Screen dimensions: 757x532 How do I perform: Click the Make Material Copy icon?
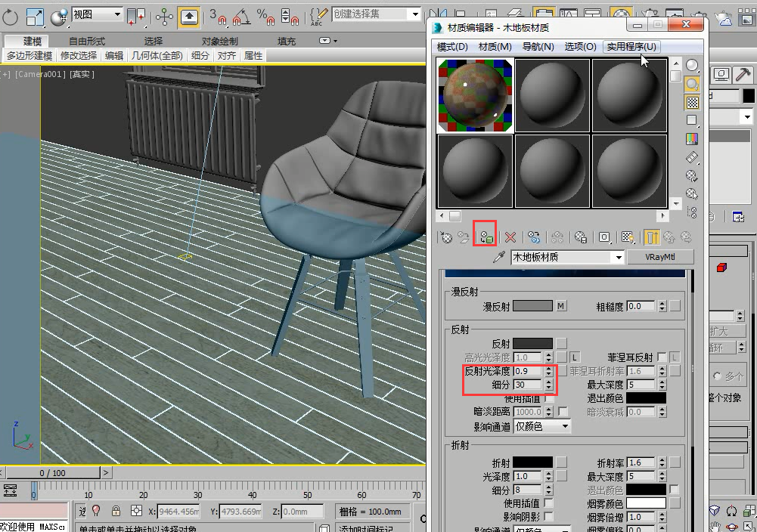click(533, 237)
